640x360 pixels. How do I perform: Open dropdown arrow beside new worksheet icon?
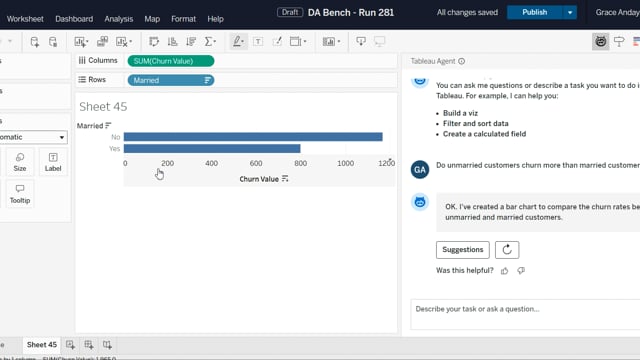87,42
